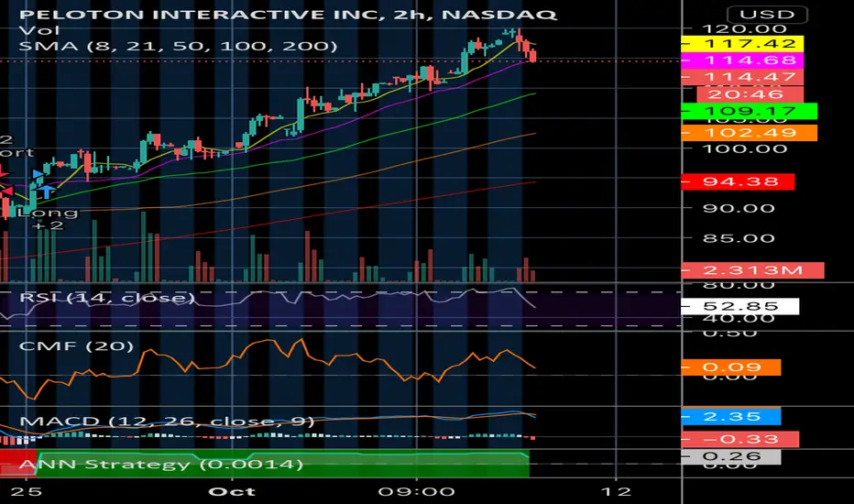Select the 09:00 label on the time axis
Image resolution: width=854 pixels, height=504 pixels.
(417, 491)
